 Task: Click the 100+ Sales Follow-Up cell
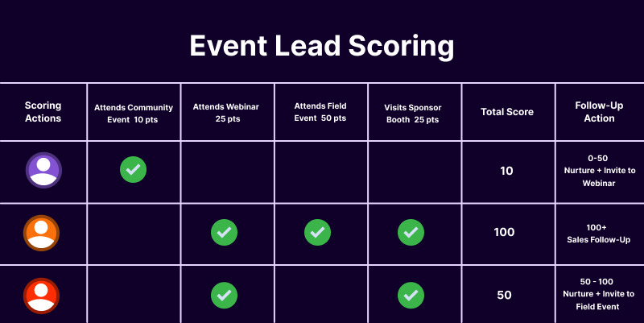(x=597, y=233)
